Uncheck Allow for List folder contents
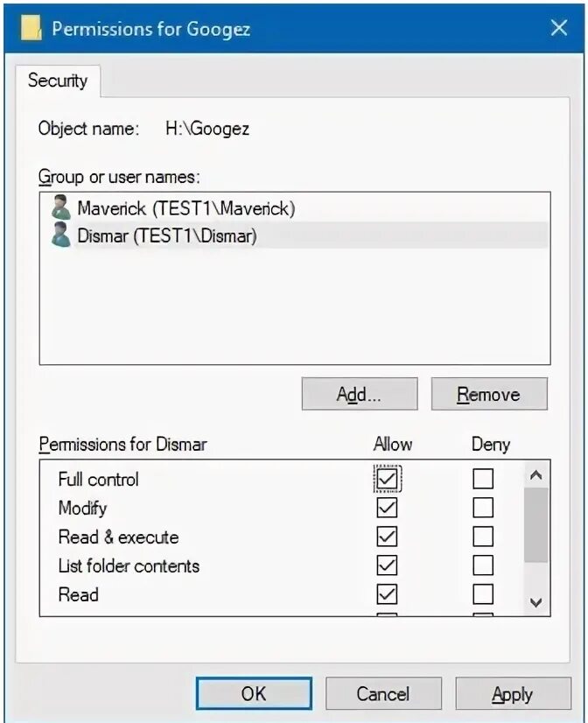The image size is (588, 723). (387, 565)
